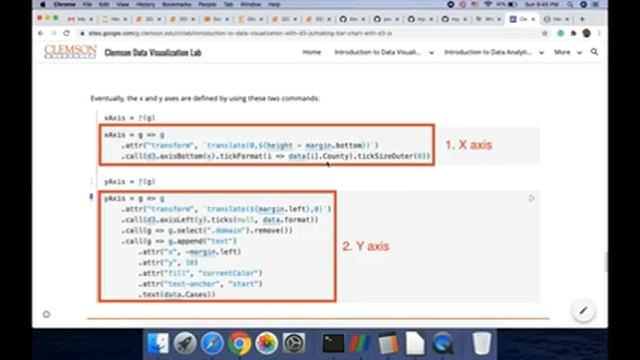
Task: Open the Window menu
Action: point(250,4)
